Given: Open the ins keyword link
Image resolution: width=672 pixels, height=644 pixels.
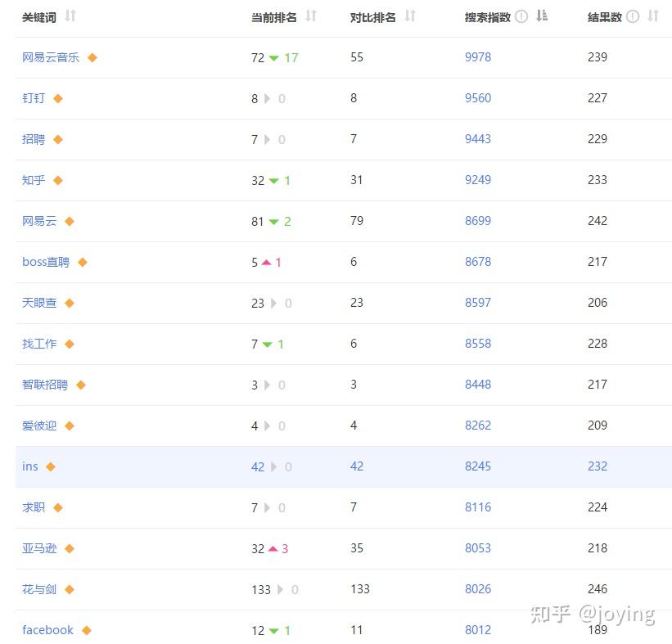Looking at the screenshot, I should click(30, 466).
